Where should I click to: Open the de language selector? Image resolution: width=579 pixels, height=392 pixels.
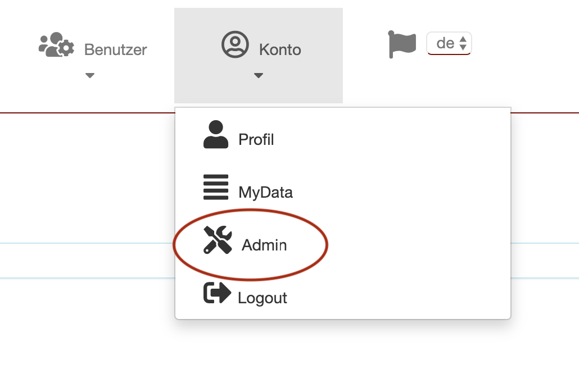point(448,43)
